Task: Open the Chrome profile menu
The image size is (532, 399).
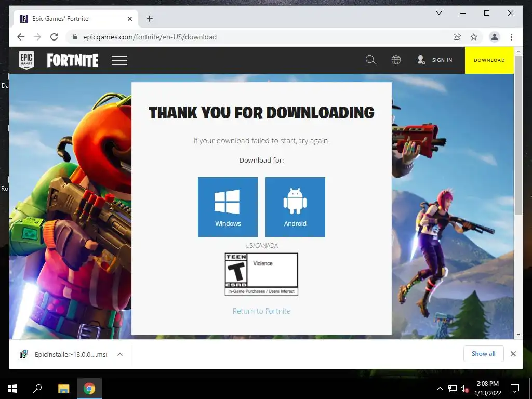Action: (x=495, y=37)
